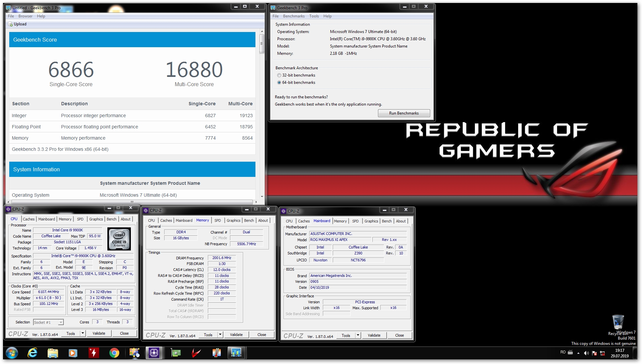Click the keyboard icon in system tray

570,352
